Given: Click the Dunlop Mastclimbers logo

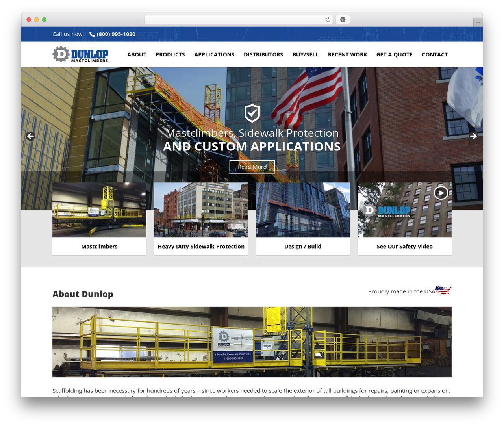Looking at the screenshot, I should (80, 54).
